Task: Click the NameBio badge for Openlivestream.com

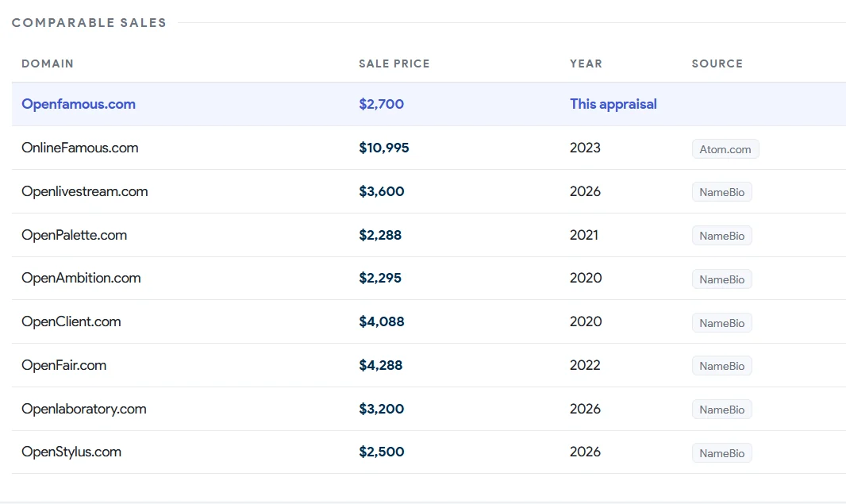Action: 722,192
